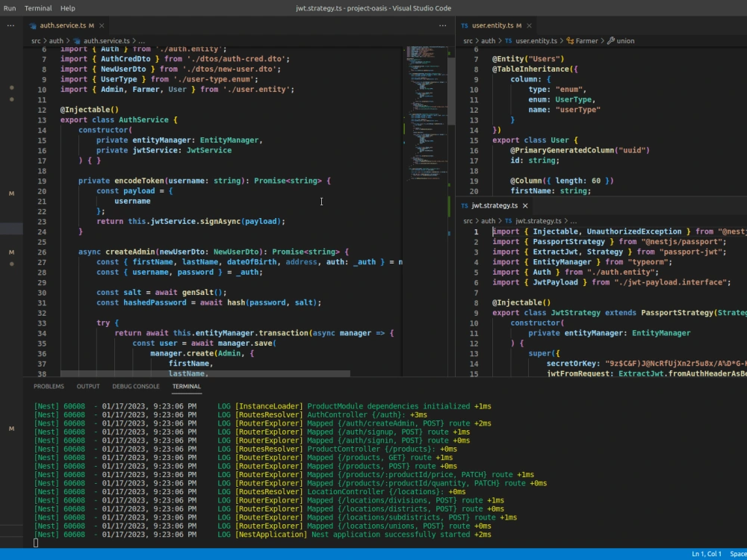Click the wrench property icon beside union
Viewport: 747px width, 560px height.
611,41
